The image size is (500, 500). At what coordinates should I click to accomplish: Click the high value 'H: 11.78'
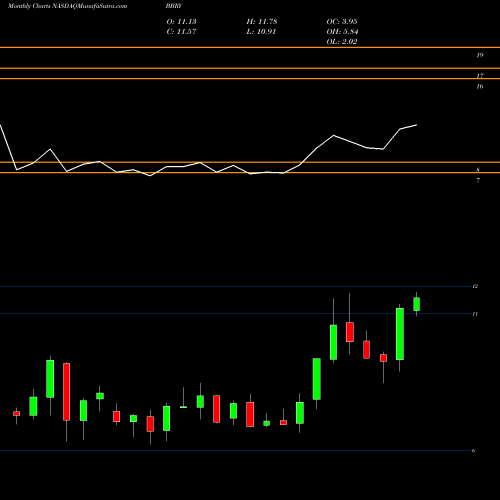coord(262,22)
